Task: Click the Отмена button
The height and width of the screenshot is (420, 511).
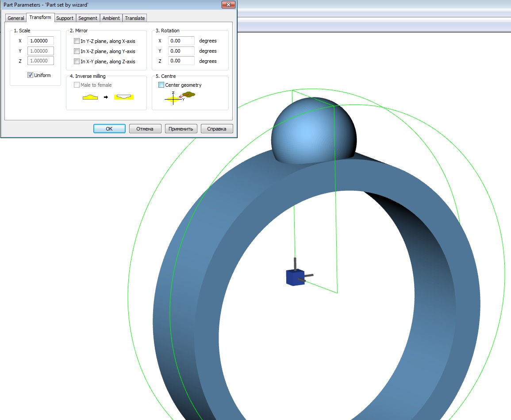Action: pos(145,129)
